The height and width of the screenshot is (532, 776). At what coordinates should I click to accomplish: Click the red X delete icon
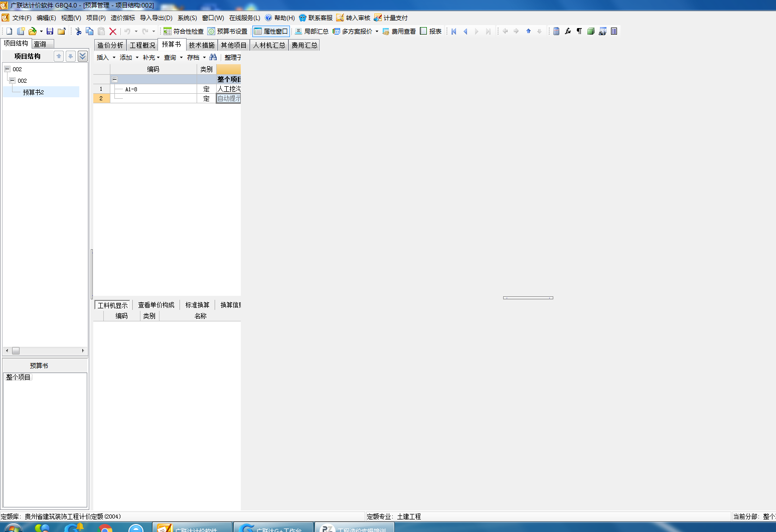(113, 31)
